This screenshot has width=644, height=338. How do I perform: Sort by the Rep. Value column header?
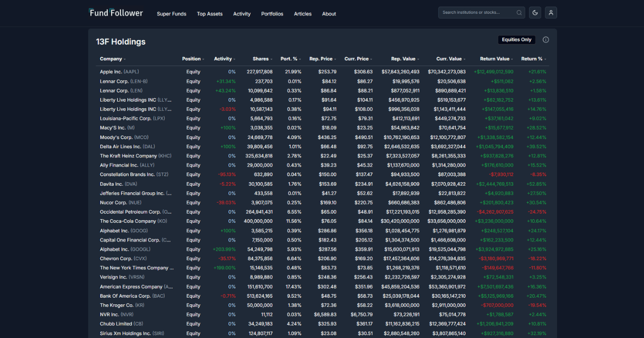(405, 59)
